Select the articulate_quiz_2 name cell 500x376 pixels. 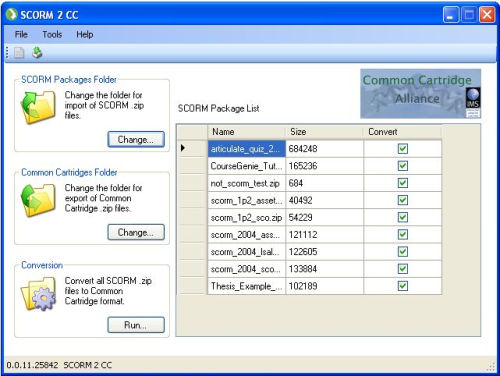[246, 149]
